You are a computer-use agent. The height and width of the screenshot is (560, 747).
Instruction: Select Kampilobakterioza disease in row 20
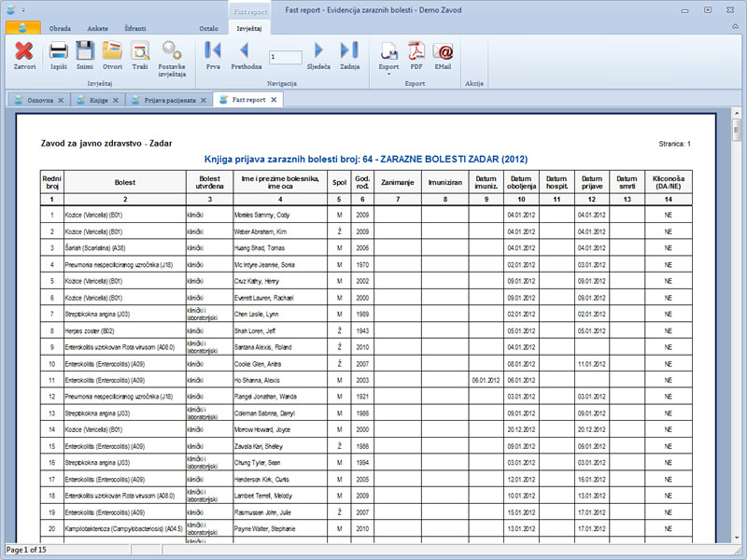click(124, 528)
